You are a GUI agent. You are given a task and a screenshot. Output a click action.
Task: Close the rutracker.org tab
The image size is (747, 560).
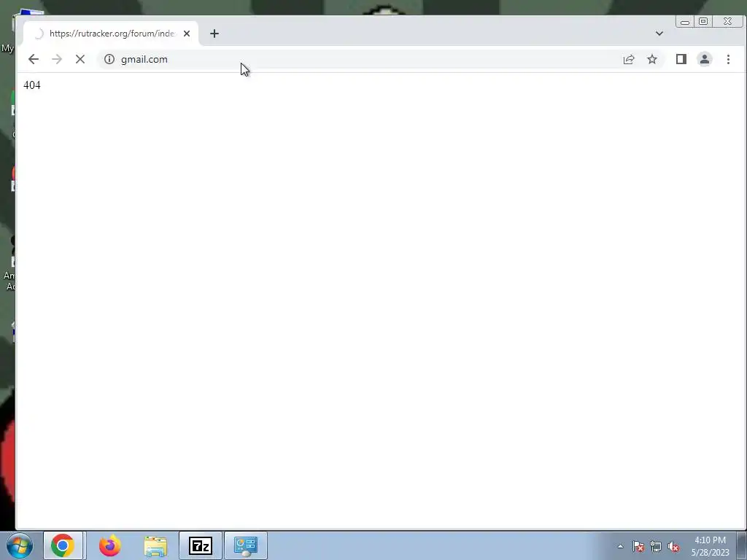187,34
